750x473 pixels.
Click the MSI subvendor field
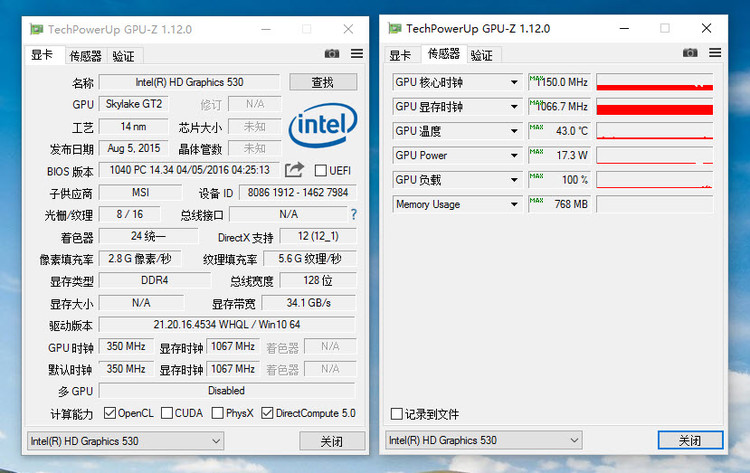pyautogui.click(x=140, y=193)
